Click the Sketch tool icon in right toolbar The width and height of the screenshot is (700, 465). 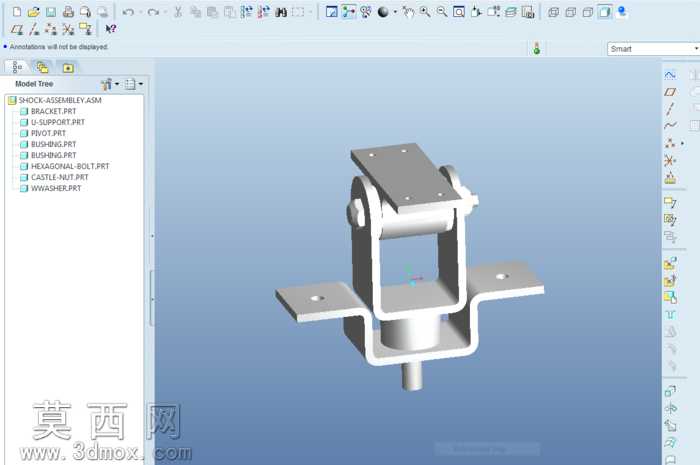pyautogui.click(x=670, y=75)
